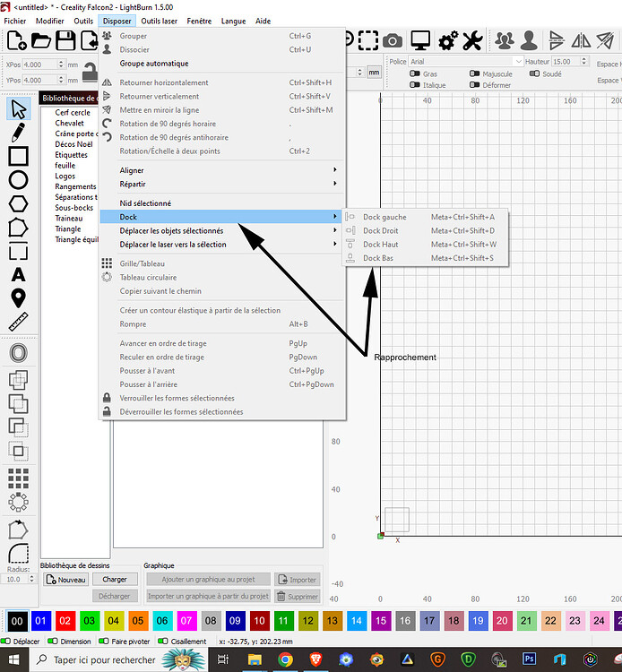Viewport: 622px width, 672px height.
Task: Click the Importer button
Action: pyautogui.click(x=297, y=580)
